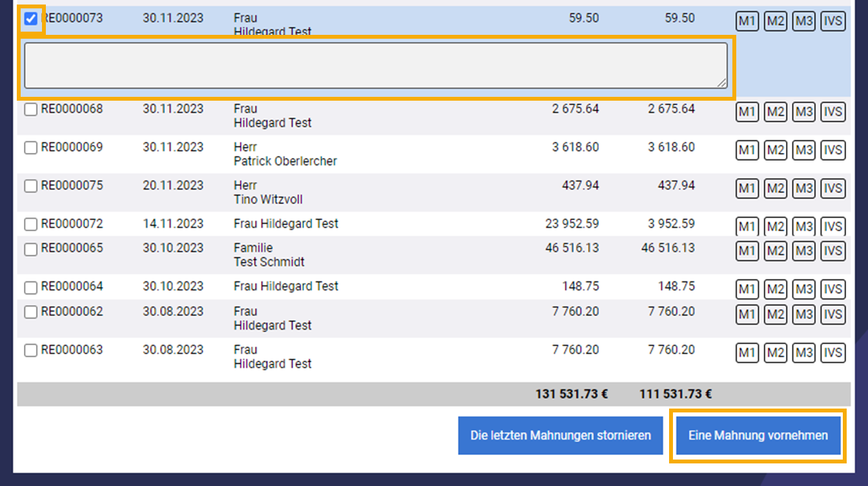This screenshot has height=486, width=868.
Task: Tick the checkbox for invoice RE0000069
Action: [x=30, y=148]
